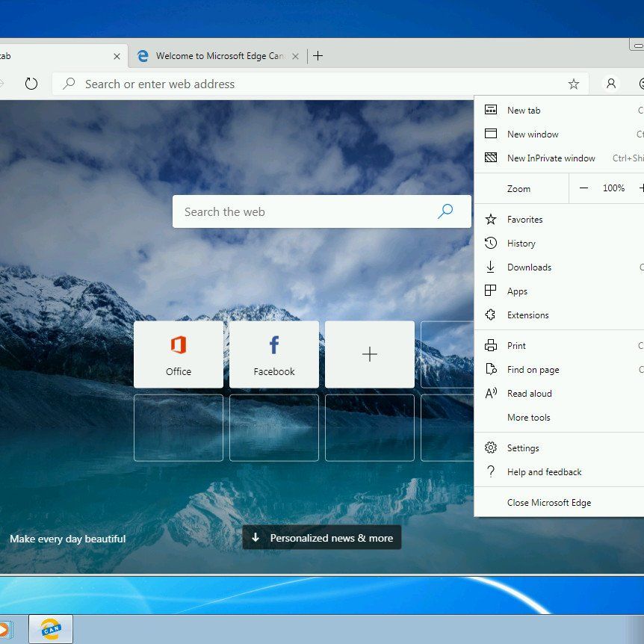This screenshot has height=644, width=644.
Task: Open Favorites from the menu
Action: 559,220
